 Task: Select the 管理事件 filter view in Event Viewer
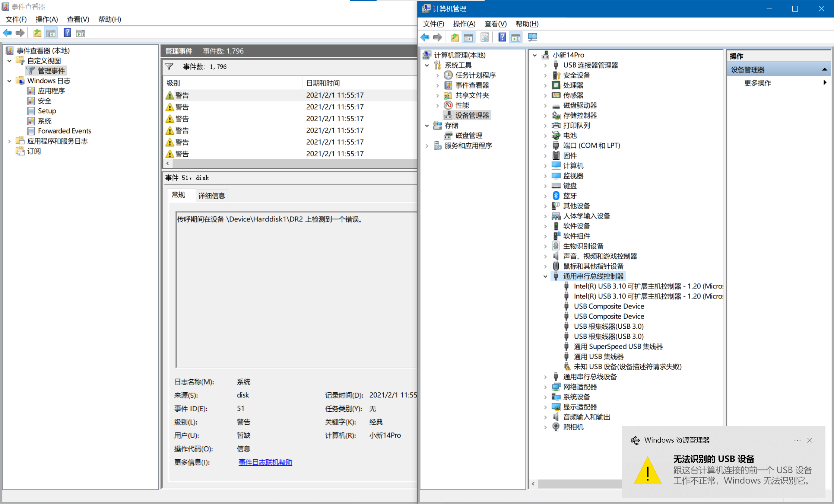click(51, 71)
